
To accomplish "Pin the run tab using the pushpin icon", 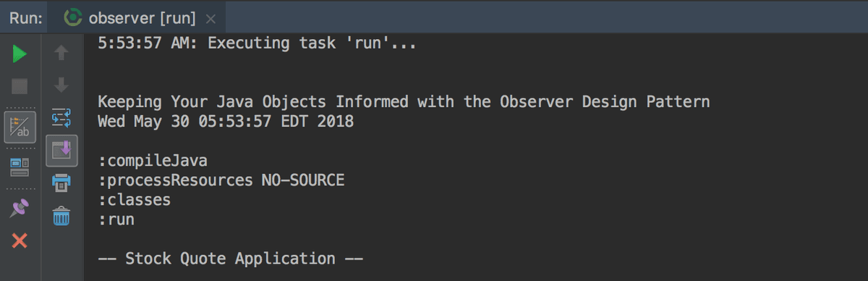I will click(20, 209).
